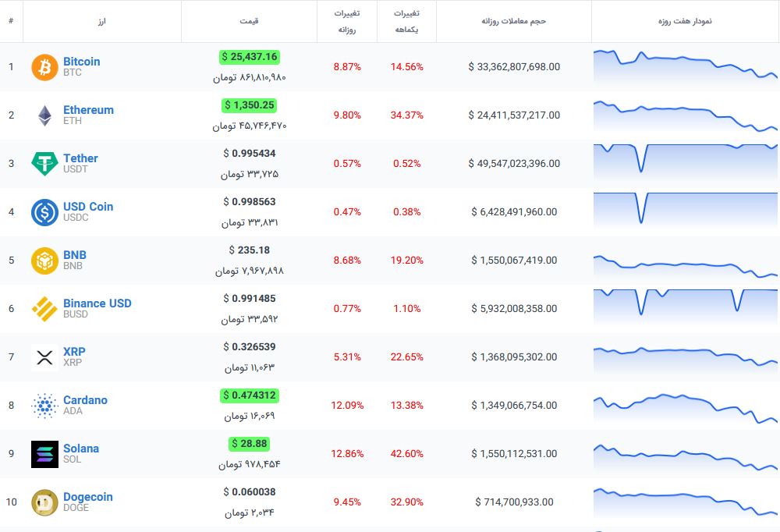Open the USD Coin link
Screen dimensions: 780x532
(88, 207)
